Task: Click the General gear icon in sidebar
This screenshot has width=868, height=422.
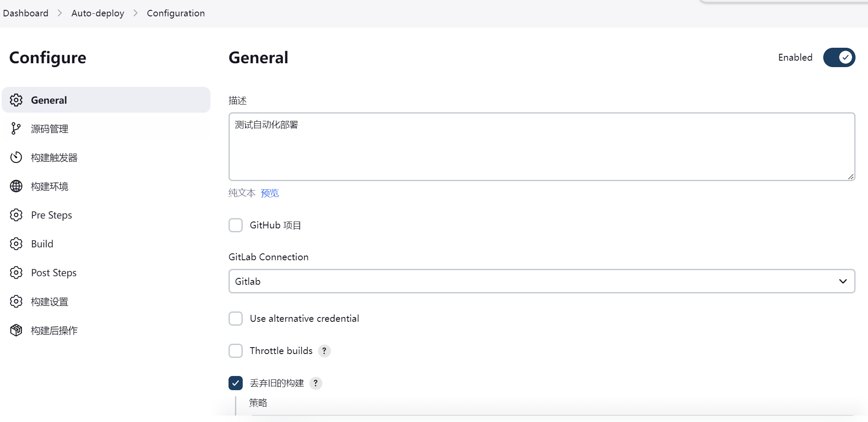Action: pyautogui.click(x=16, y=100)
